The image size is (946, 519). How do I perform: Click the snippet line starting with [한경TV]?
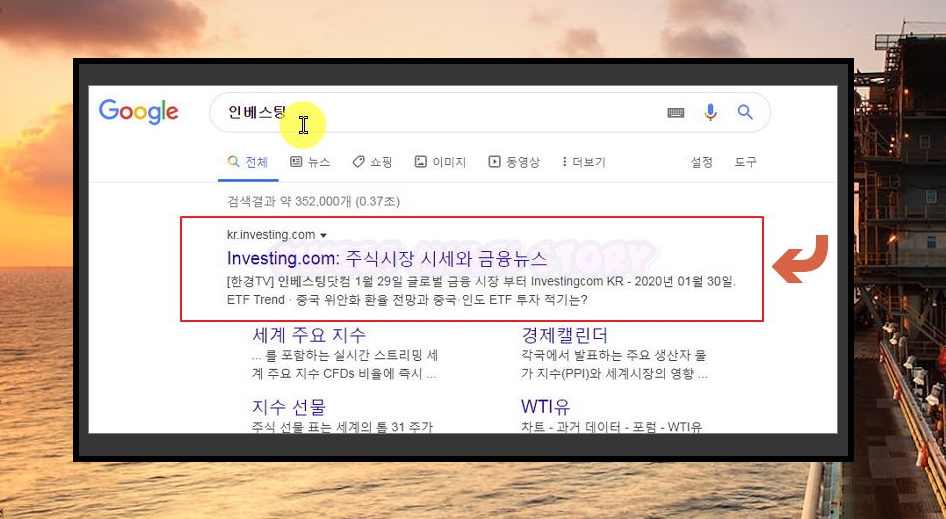coord(481,281)
